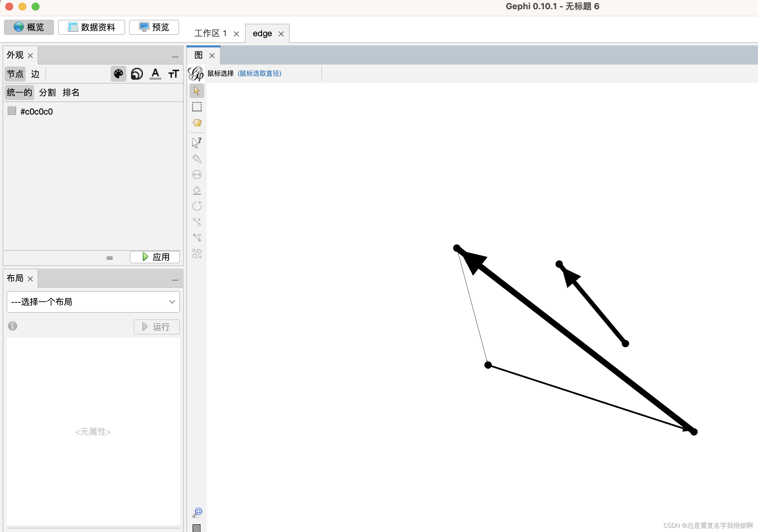This screenshot has height=532, width=758.
Task: Select the 排名 ranking tab
Action: click(71, 93)
